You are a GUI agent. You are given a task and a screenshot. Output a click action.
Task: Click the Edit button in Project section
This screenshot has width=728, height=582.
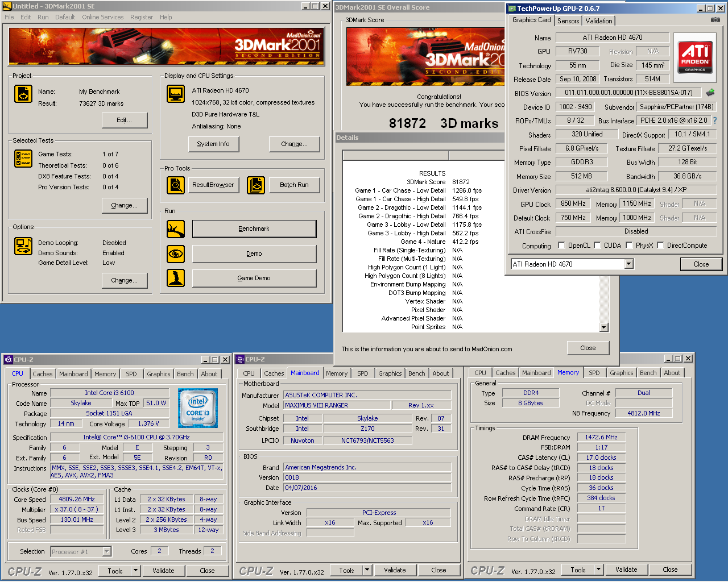pyautogui.click(x=125, y=120)
